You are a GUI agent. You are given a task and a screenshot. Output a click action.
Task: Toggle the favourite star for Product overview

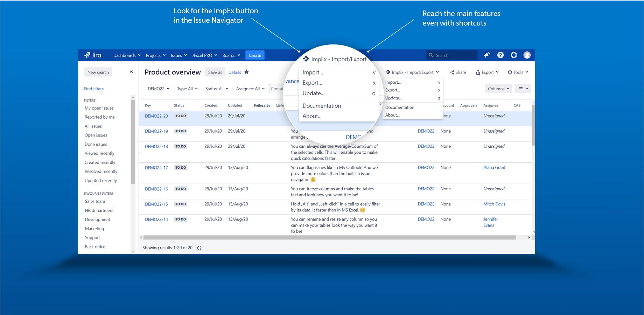pos(246,72)
